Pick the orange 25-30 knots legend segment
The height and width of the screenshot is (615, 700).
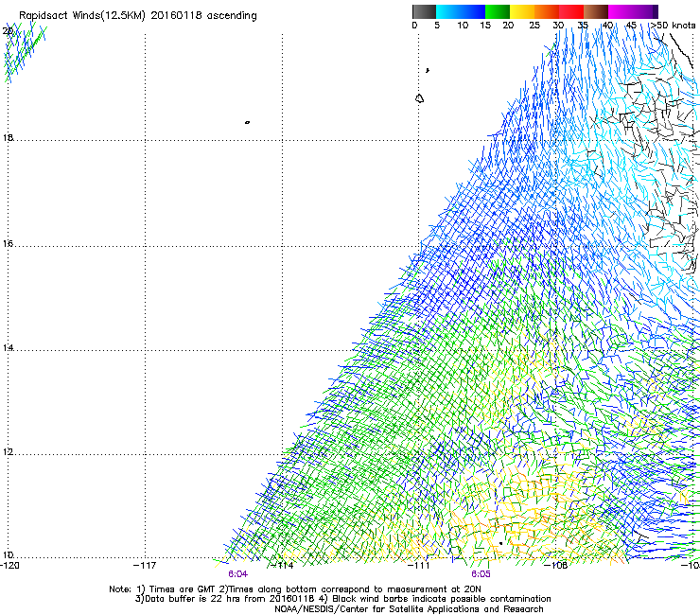click(547, 11)
